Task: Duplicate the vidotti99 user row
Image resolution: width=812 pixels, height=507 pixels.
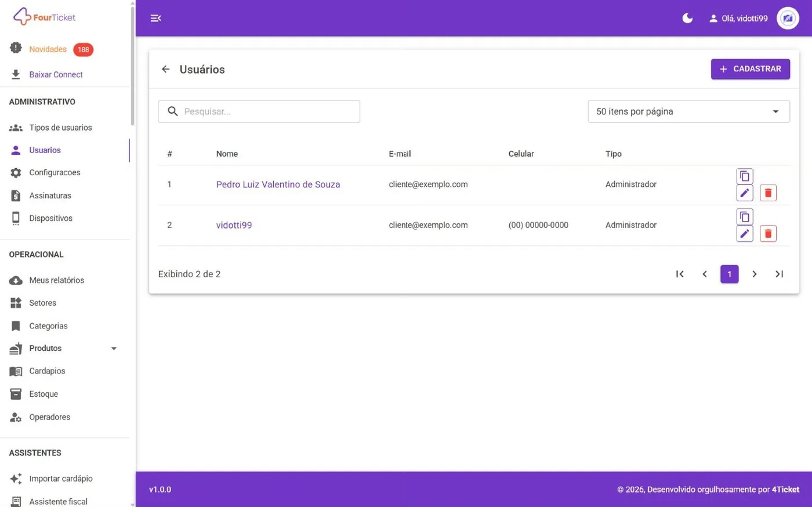Action: 745,217
